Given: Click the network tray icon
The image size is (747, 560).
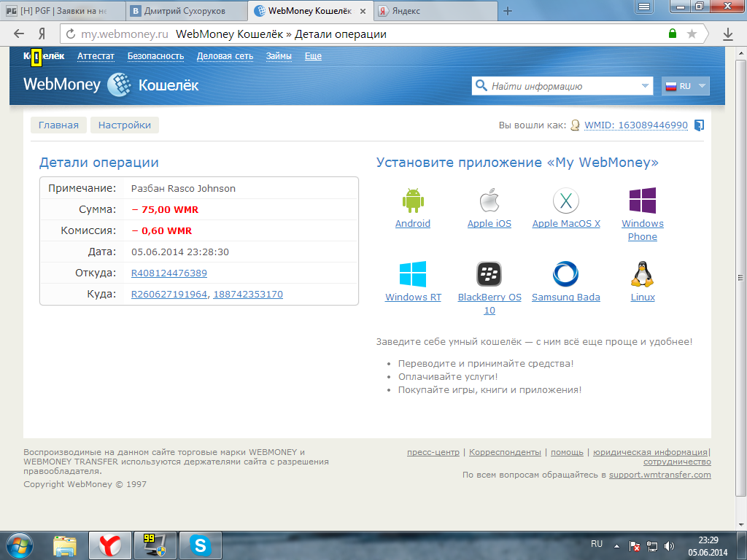Looking at the screenshot, I should pos(651,546).
